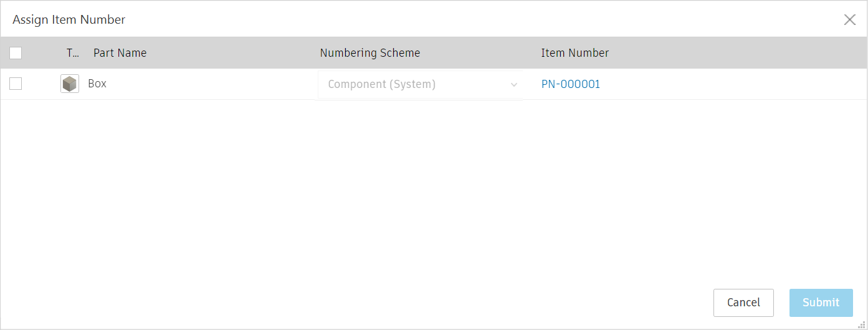Click the Item Number column header
This screenshot has height=330, width=868.
(x=575, y=53)
